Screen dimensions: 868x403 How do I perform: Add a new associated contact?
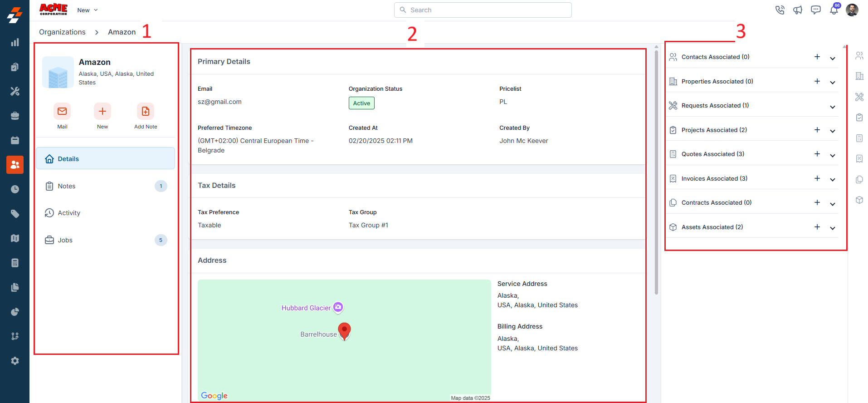[817, 57]
